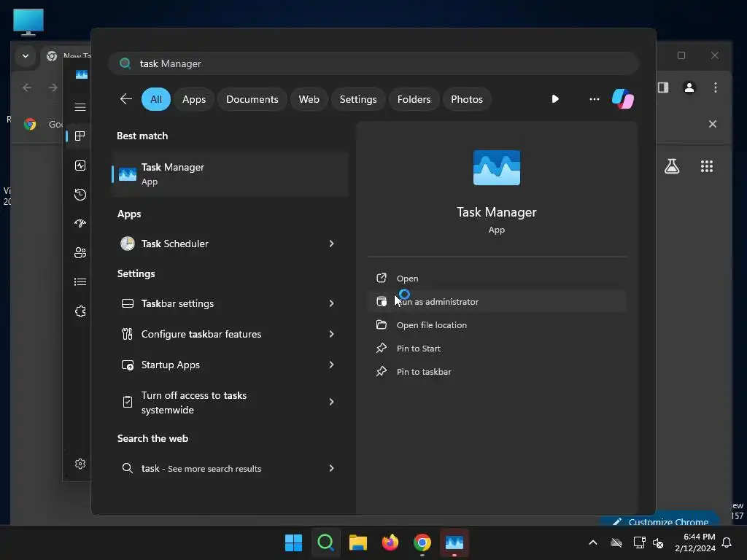The width and height of the screenshot is (747, 560).
Task: Filter search results by Folders
Action: click(x=414, y=99)
